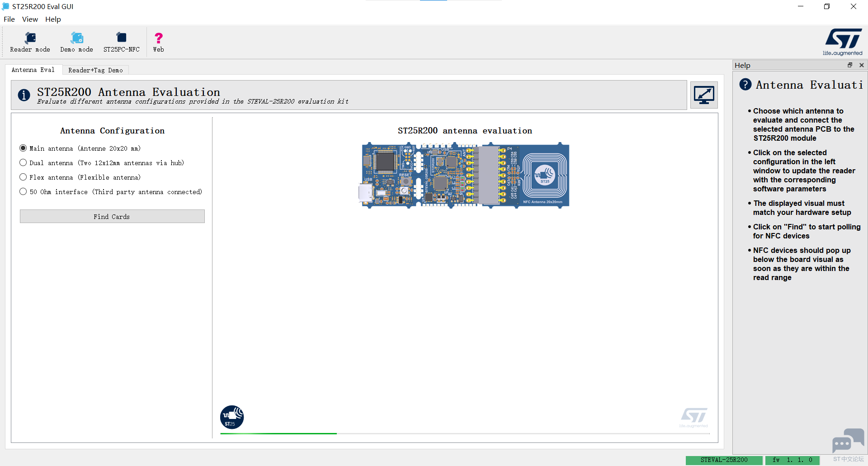Click the ST25 round logo badge

(232, 417)
